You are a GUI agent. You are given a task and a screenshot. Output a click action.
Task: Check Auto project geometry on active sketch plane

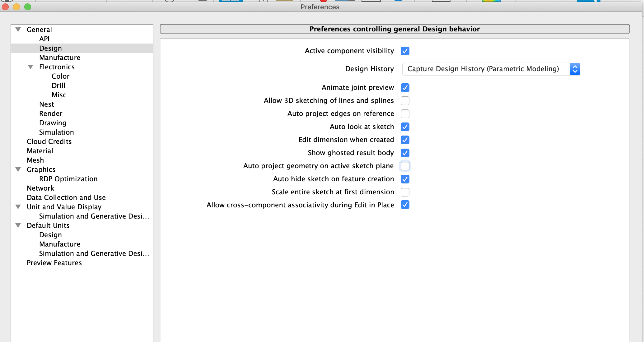[405, 166]
